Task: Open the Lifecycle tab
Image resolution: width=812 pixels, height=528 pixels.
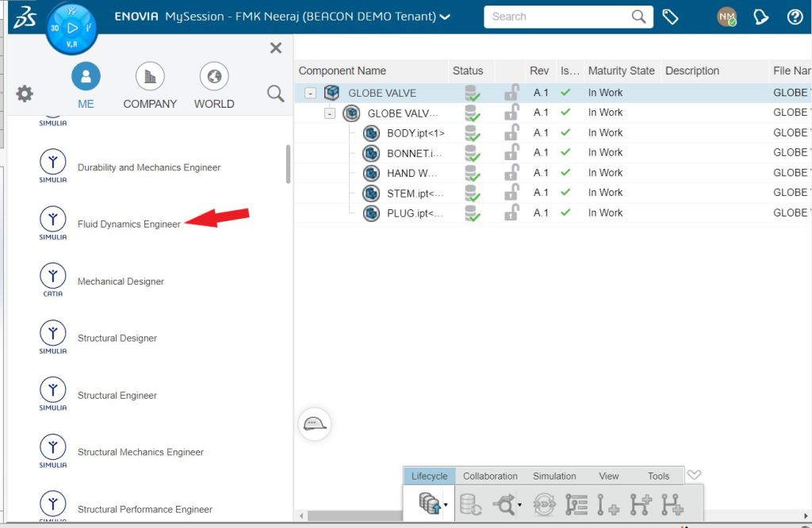Action: tap(429, 476)
